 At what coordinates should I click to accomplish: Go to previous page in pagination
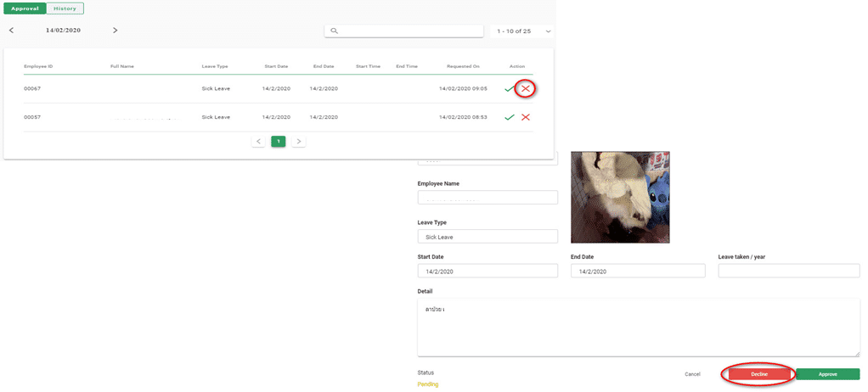(258, 142)
